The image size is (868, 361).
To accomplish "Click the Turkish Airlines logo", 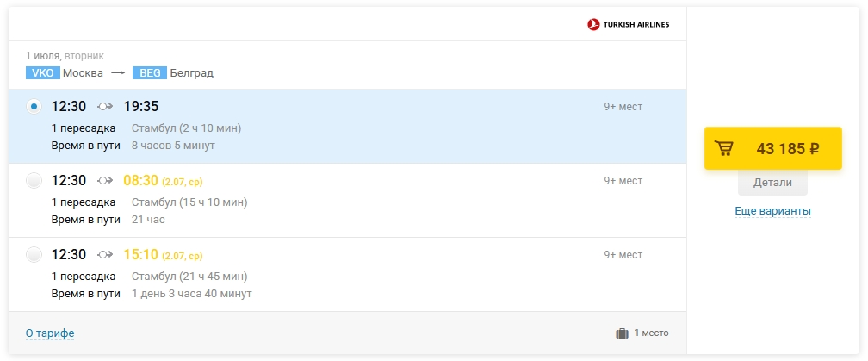I will tap(628, 24).
